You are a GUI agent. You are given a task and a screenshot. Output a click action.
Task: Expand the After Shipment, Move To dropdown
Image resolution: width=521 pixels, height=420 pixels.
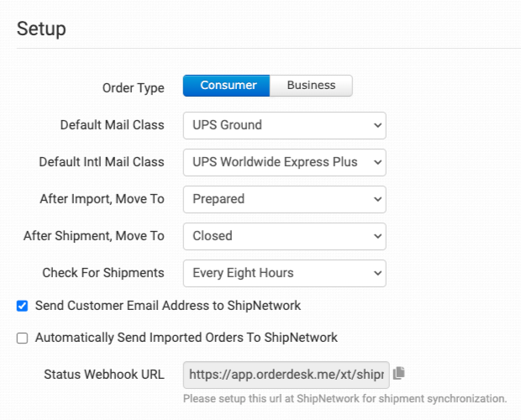coord(284,236)
